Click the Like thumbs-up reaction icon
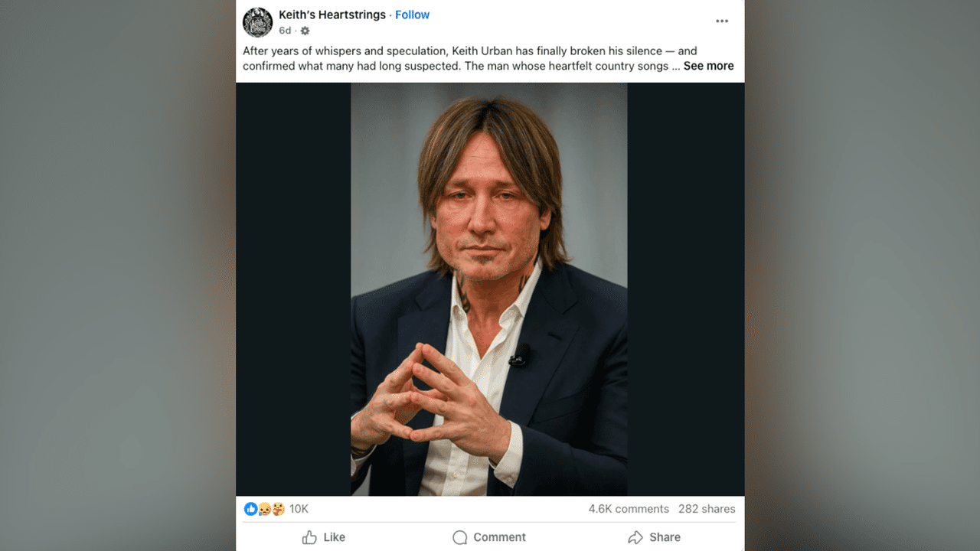980x551 pixels. coord(250,508)
